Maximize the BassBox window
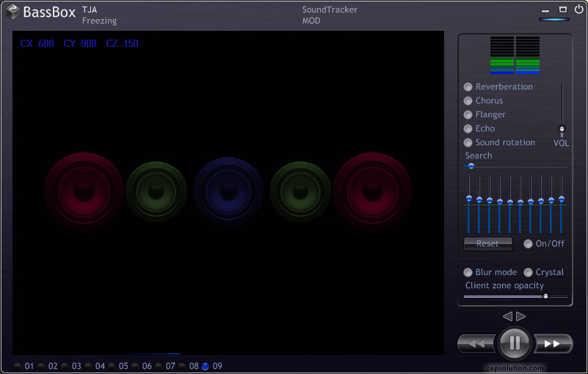This screenshot has width=588, height=374. (x=563, y=10)
